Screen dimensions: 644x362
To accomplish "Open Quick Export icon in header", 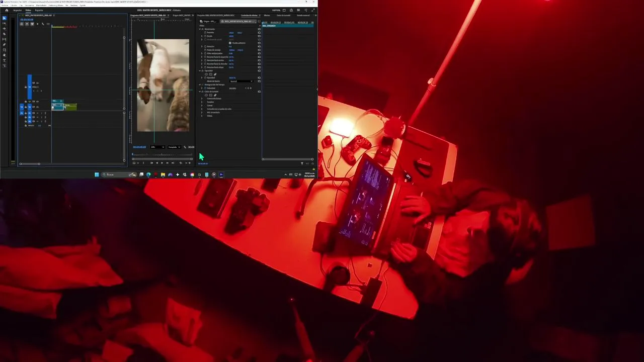I will pyautogui.click(x=291, y=10).
